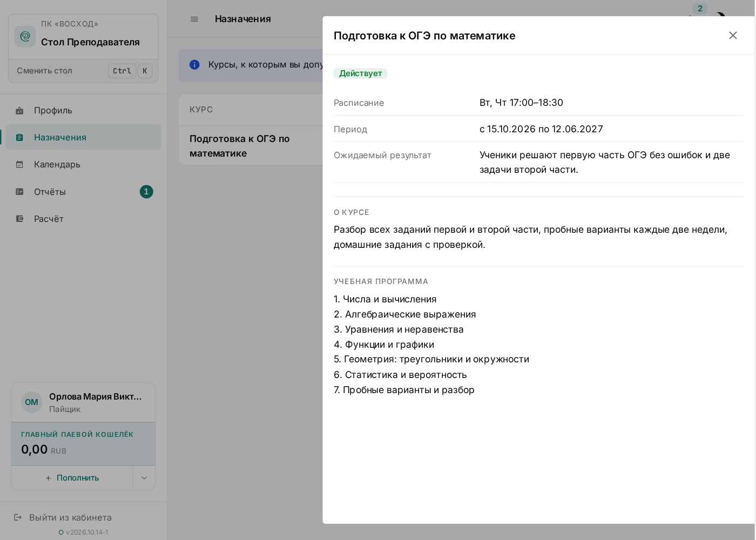Click the user name Орлова Мария Викт…

click(x=96, y=396)
